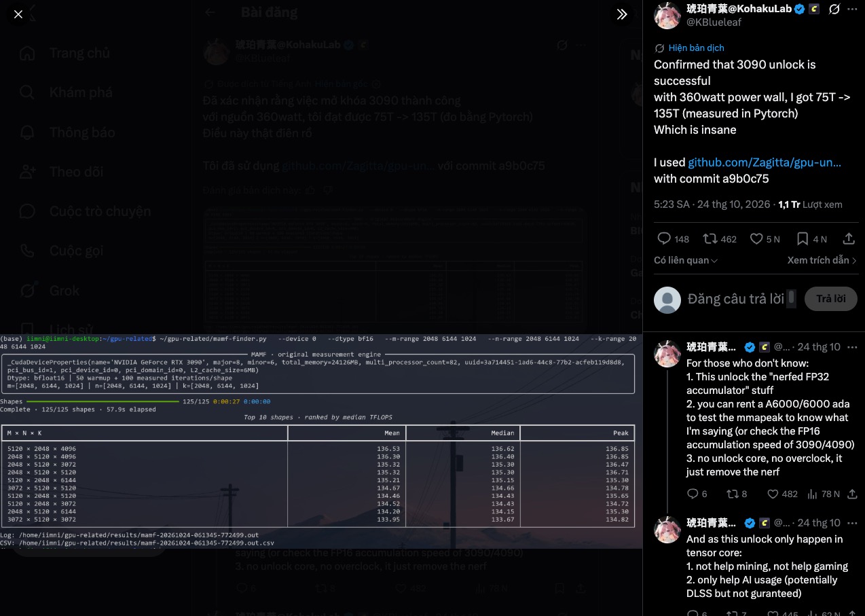
Task: Reply to the post with 148 replies
Action: [x=673, y=239]
